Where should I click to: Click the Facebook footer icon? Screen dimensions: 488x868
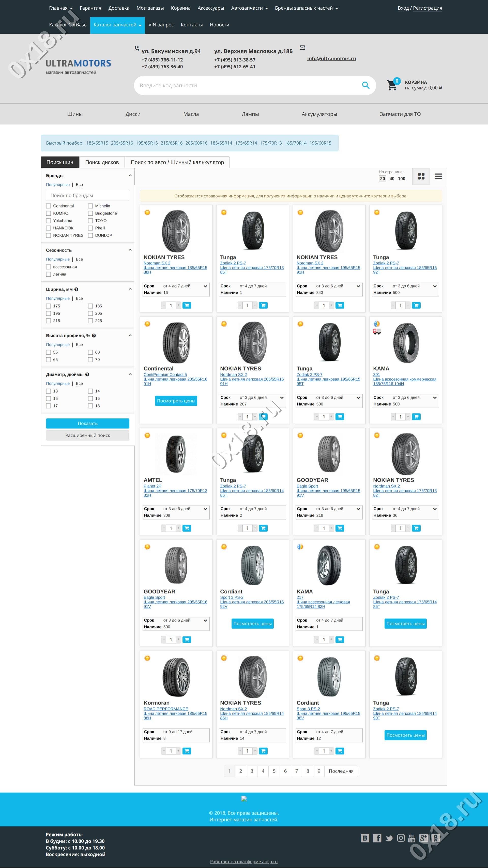[x=377, y=838]
